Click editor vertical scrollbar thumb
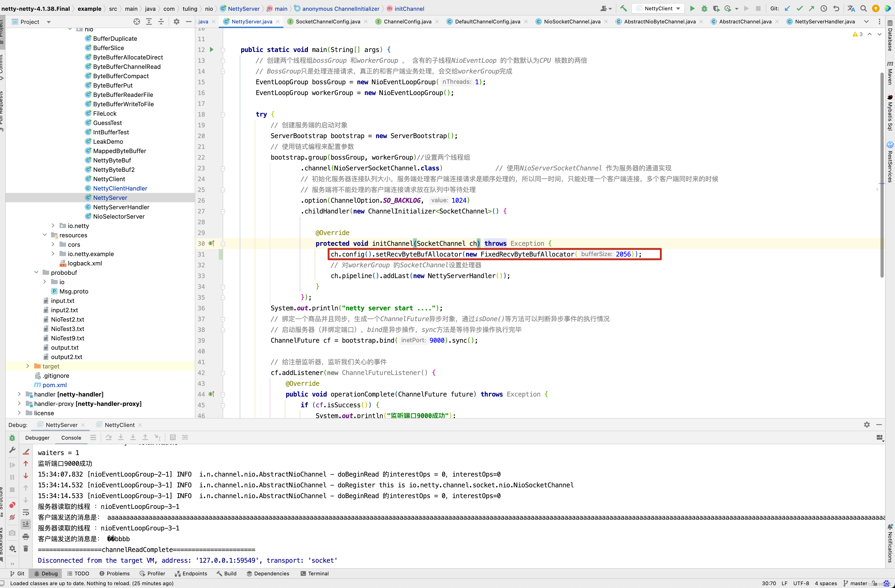 coord(881,175)
